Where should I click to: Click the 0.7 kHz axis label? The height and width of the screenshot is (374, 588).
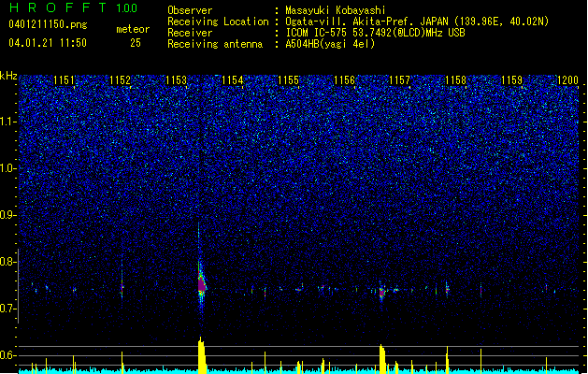[x=8, y=309]
